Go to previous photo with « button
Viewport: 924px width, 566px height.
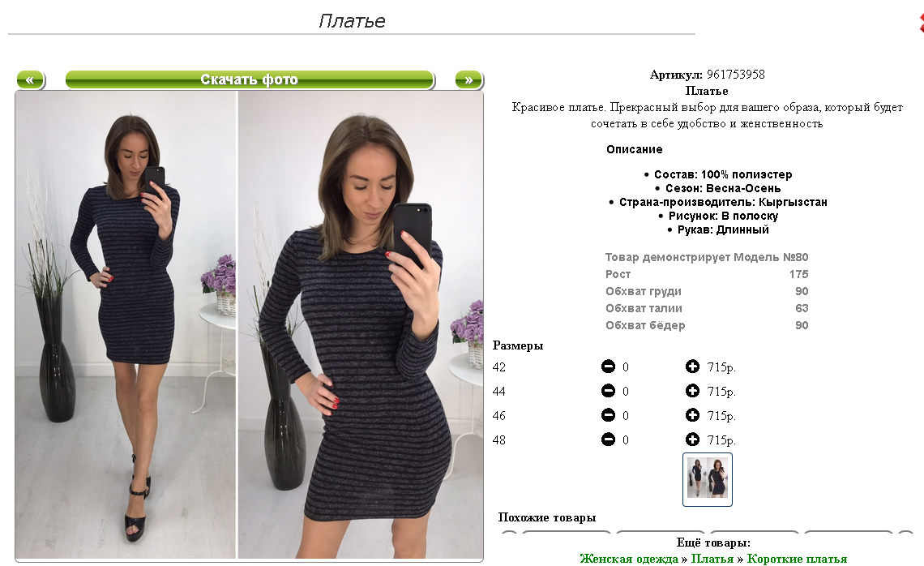[x=30, y=79]
